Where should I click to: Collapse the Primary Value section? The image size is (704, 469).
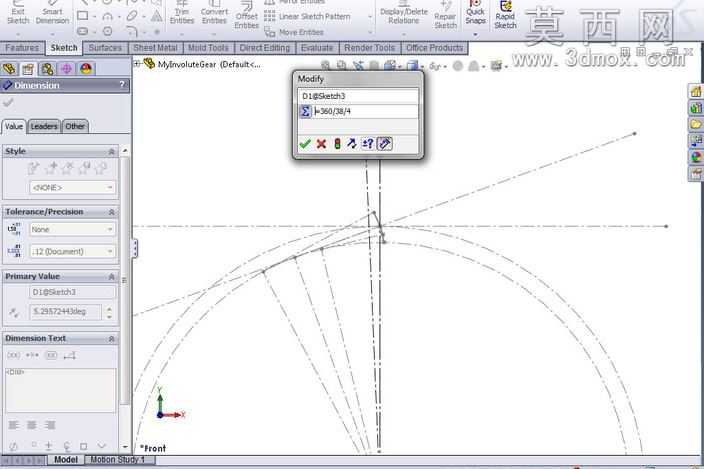pos(111,276)
